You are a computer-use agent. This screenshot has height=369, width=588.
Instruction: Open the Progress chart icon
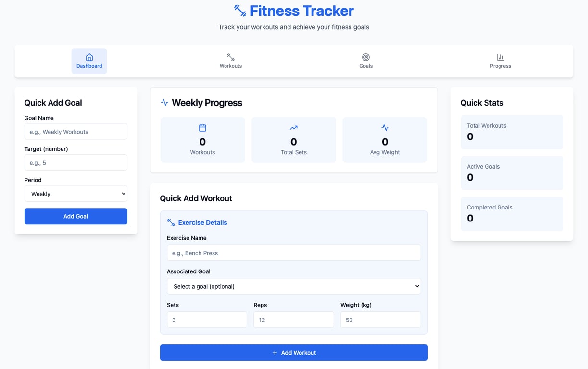(x=500, y=57)
